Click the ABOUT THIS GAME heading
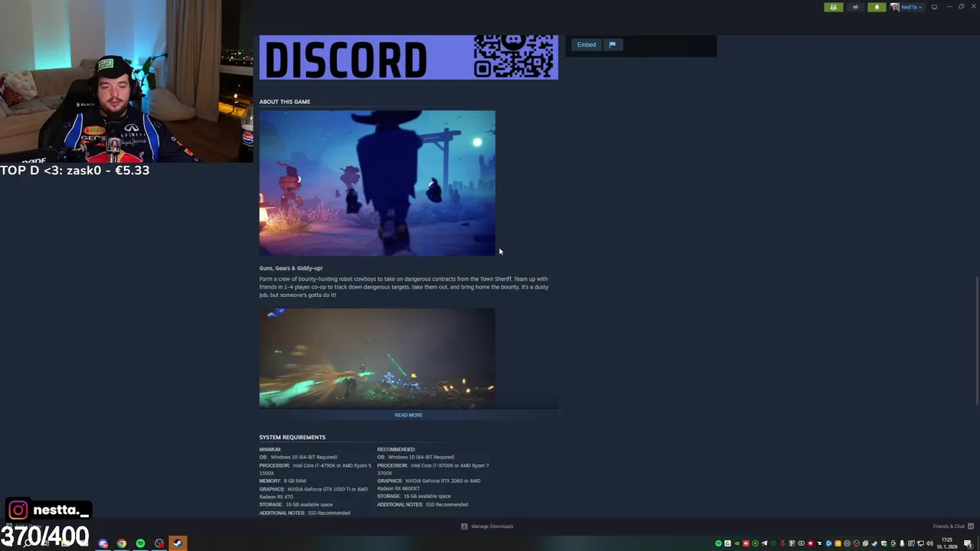Viewport: 980px width, 551px height. 285,101
